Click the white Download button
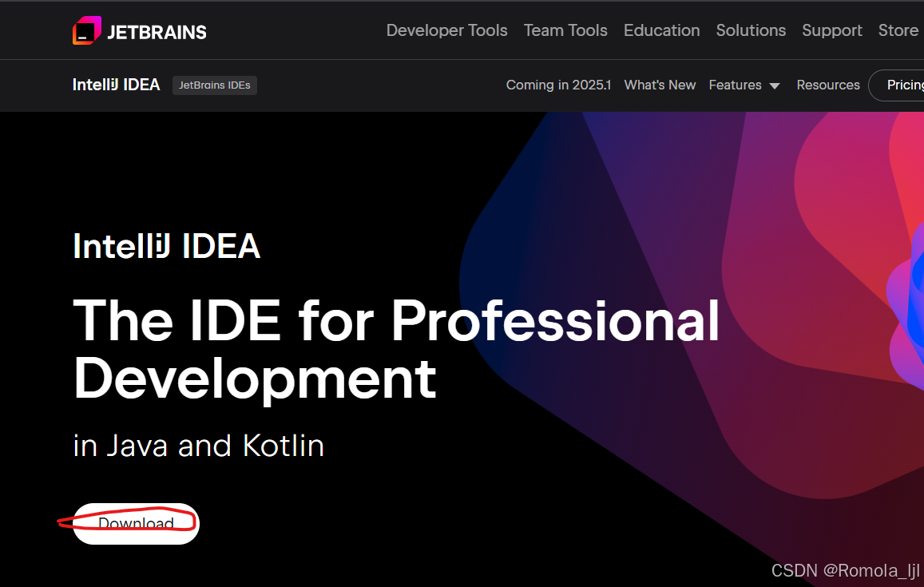 point(136,523)
